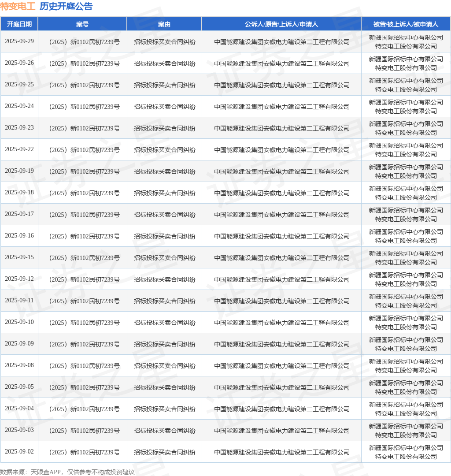
Task: Click 特变电工股份有限公司 in the 2025-09-18 row
Action: (x=406, y=197)
